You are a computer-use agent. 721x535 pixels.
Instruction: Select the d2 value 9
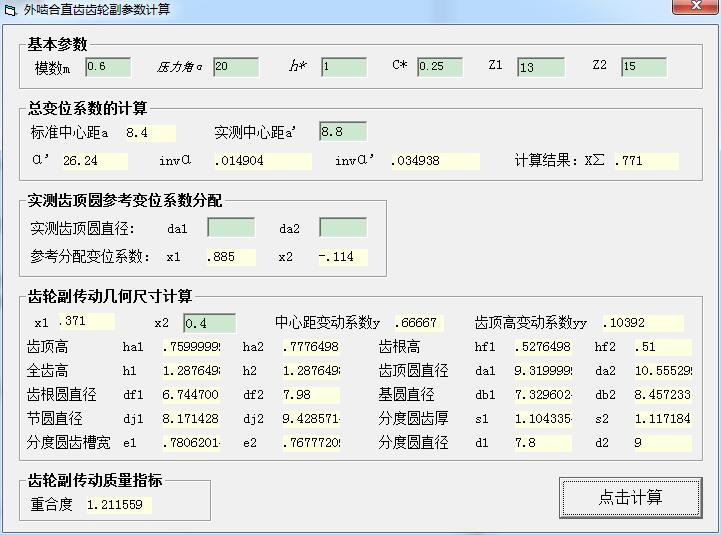(x=663, y=443)
